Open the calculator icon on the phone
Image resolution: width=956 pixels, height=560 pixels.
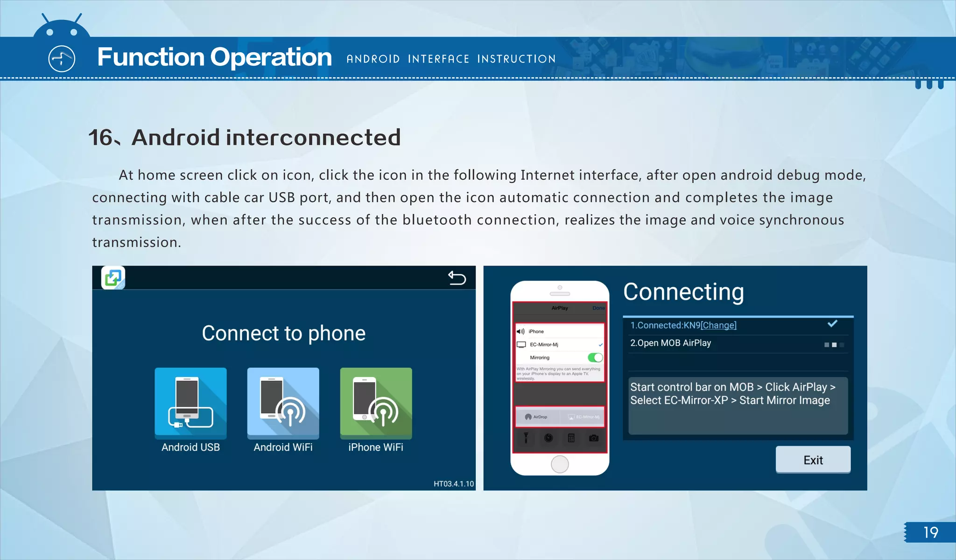571,438
